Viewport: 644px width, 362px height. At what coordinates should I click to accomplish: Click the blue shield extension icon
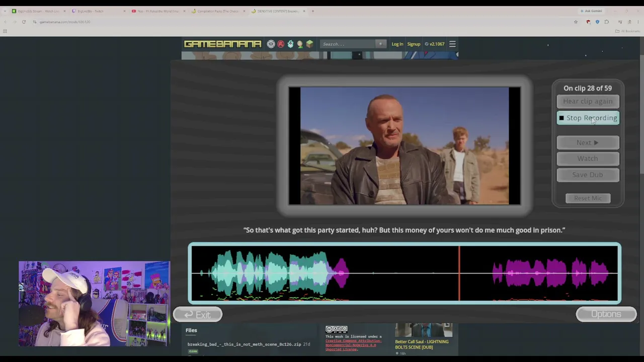[597, 22]
